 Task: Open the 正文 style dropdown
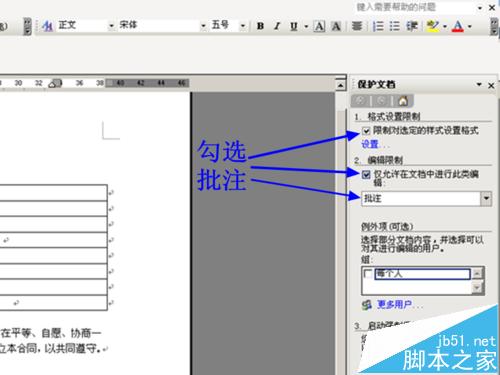click(x=111, y=26)
